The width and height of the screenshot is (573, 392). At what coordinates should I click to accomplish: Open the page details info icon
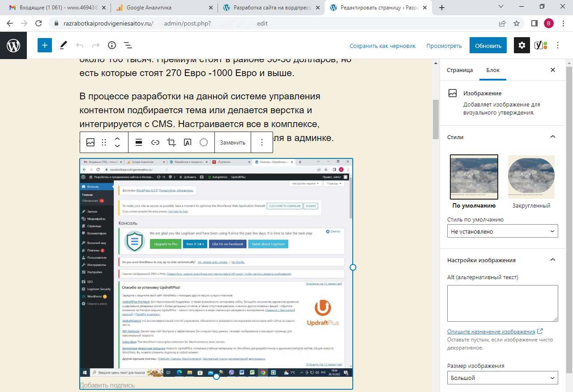tap(112, 45)
